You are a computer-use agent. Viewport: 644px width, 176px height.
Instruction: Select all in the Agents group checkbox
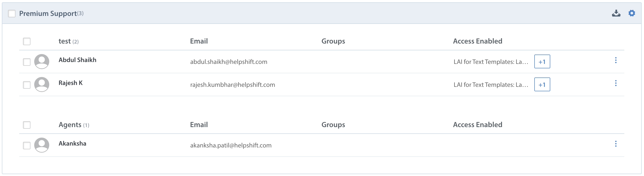click(27, 125)
